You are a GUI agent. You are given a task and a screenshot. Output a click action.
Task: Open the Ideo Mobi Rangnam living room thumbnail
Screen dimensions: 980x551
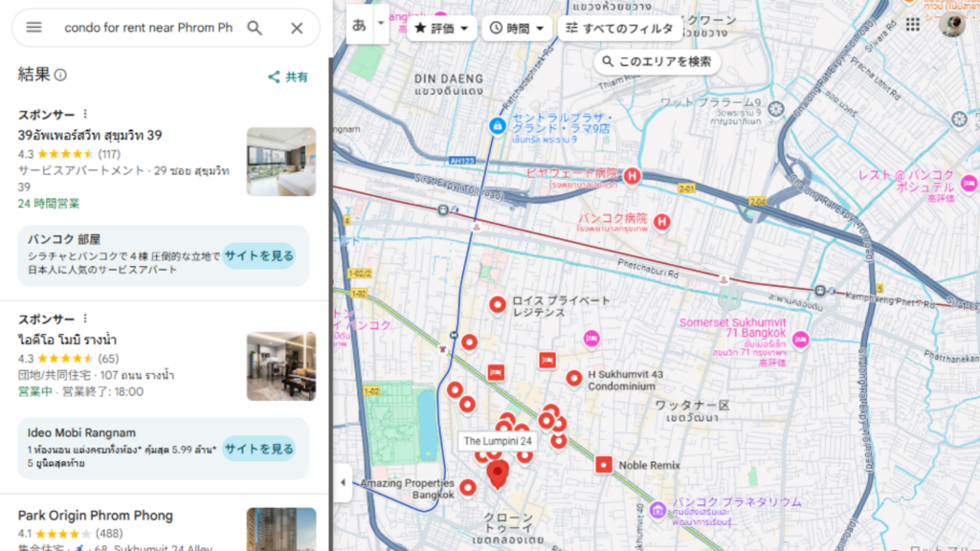click(x=281, y=366)
